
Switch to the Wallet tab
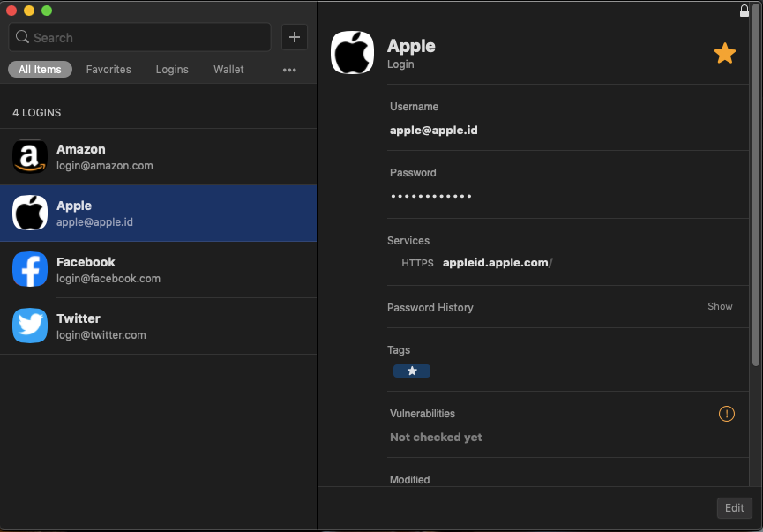coord(228,70)
